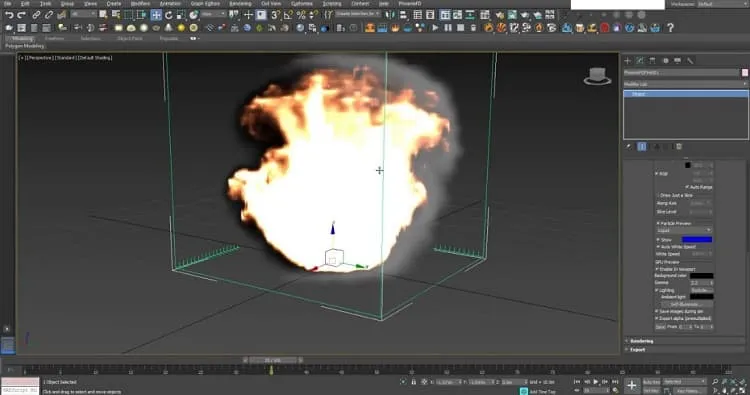Click the Phoenix FD pause simulation icon

(x=448, y=28)
